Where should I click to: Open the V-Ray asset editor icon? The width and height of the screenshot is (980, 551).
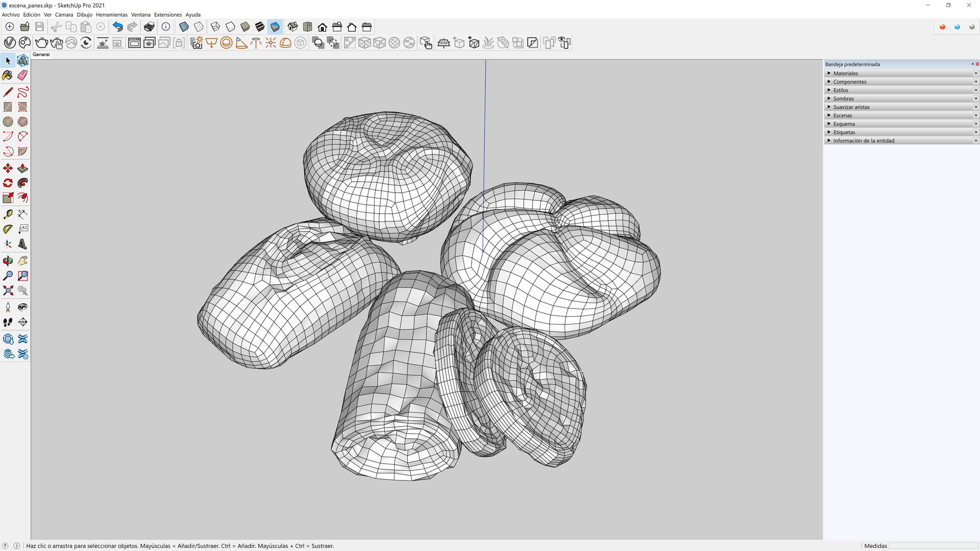click(10, 43)
